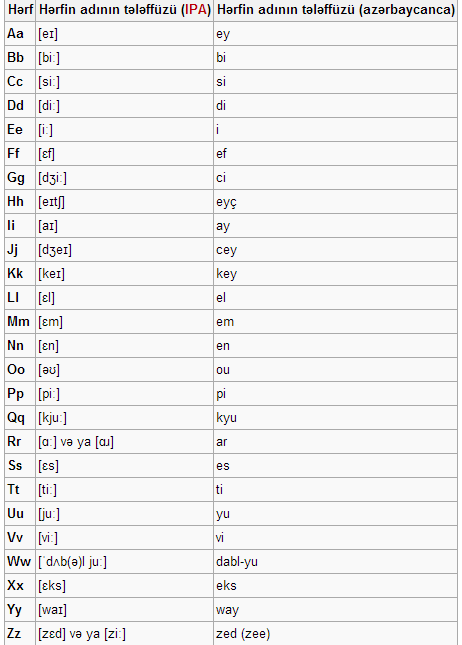This screenshot has width=462, height=645.
Task: Select the Mm letter cell
Action: pyautogui.click(x=20, y=322)
